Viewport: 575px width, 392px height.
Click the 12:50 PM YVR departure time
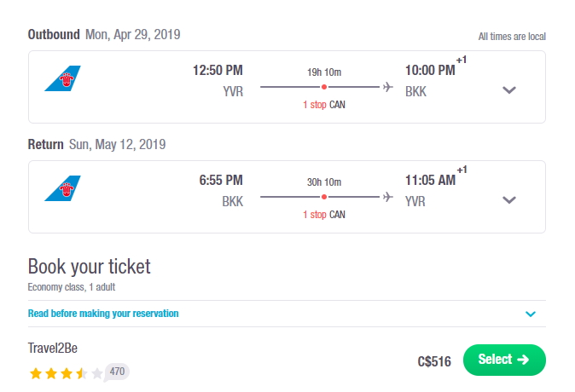pyautogui.click(x=218, y=71)
